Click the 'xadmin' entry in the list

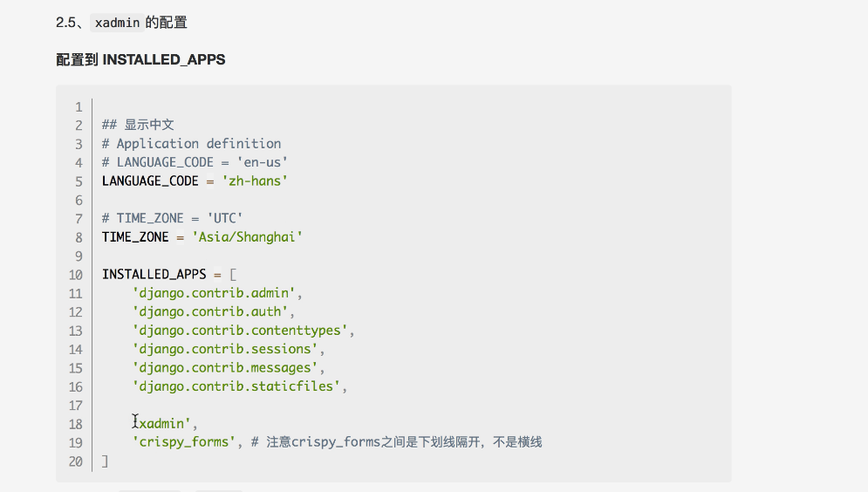[x=164, y=424]
